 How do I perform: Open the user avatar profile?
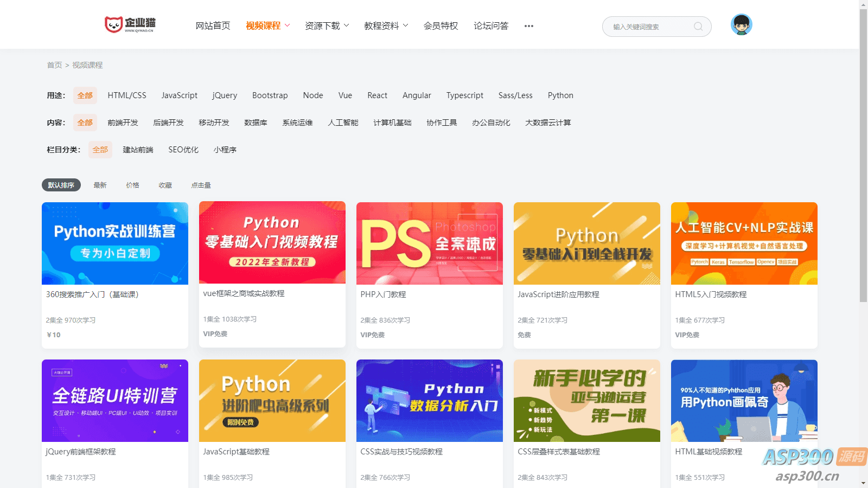pos(741,25)
